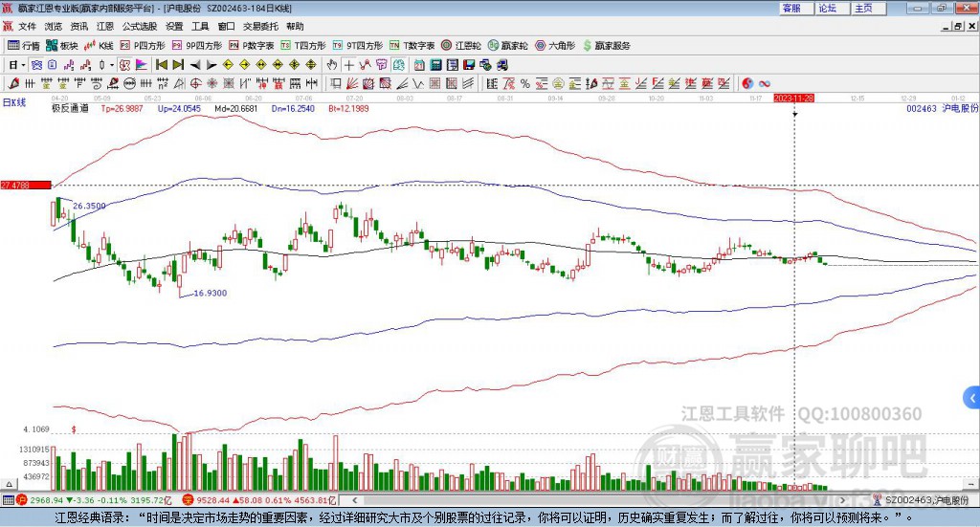This screenshot has width=980, height=527.
Task: Click the red floppy save icon
Action: pos(469,65)
